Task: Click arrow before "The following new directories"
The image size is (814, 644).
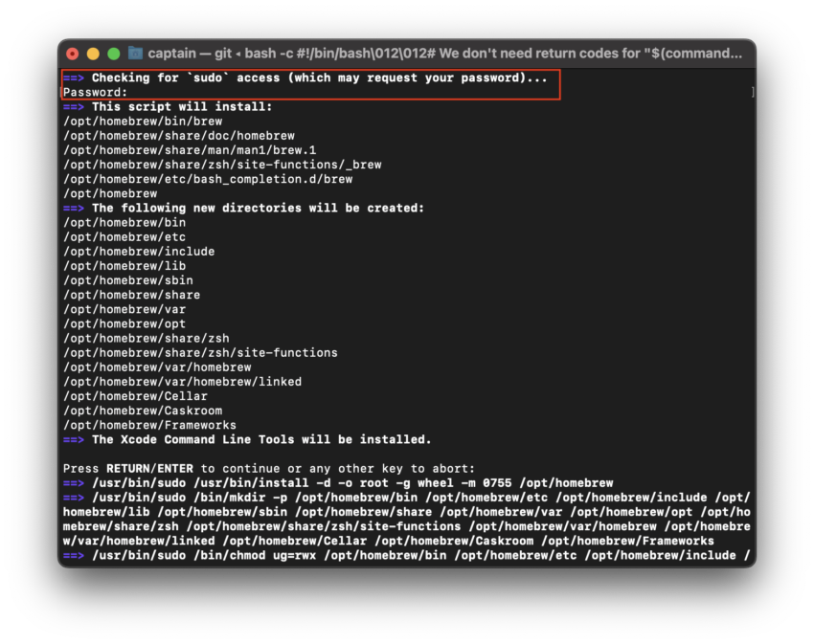Action: [74, 208]
